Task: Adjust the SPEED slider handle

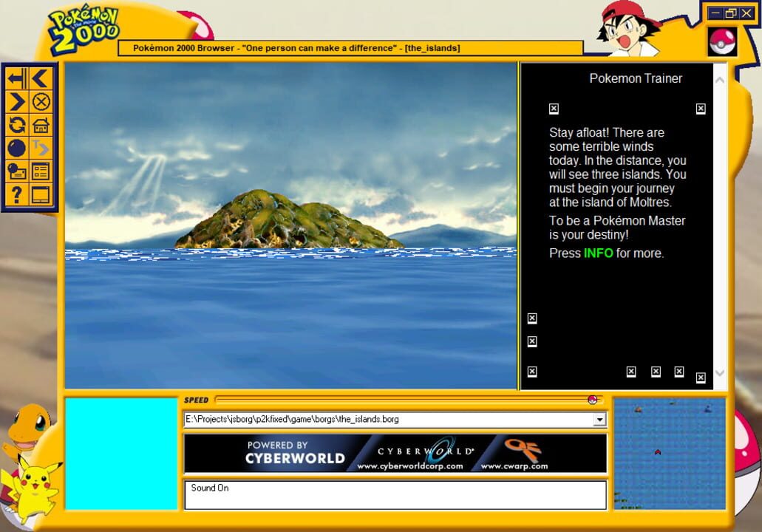Action: (x=593, y=399)
